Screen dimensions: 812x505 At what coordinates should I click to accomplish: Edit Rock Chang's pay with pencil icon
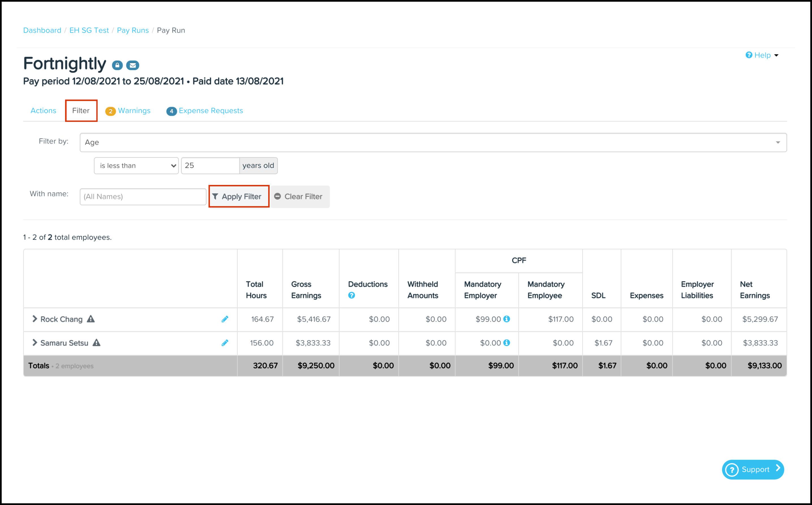click(225, 319)
